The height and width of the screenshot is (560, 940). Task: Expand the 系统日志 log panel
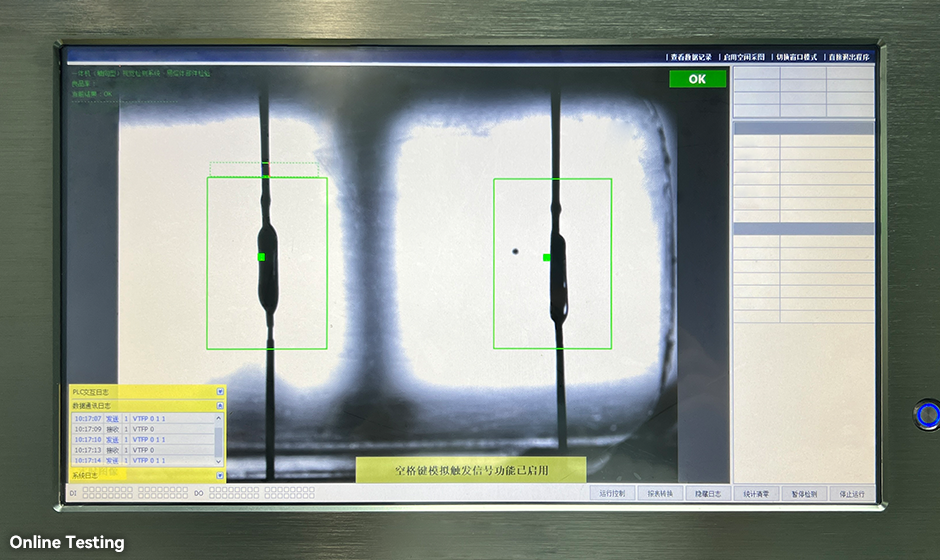pos(220,475)
